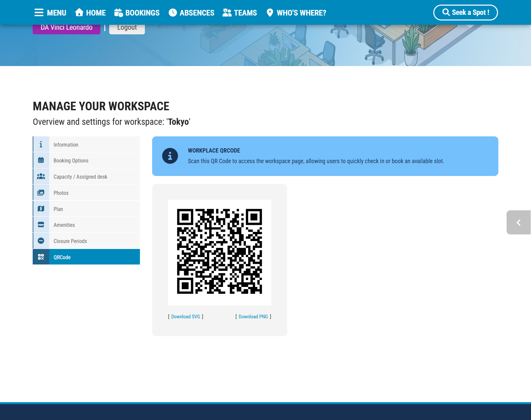
Task: Download the QR code as SVG
Action: point(185,317)
